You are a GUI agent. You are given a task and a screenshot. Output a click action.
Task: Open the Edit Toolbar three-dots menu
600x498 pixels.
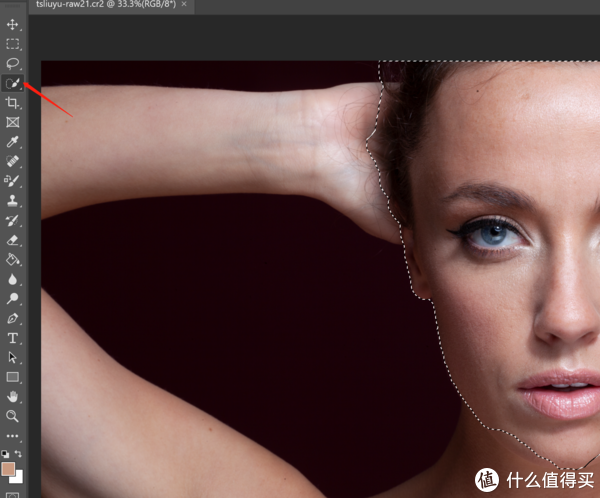[x=12, y=436]
